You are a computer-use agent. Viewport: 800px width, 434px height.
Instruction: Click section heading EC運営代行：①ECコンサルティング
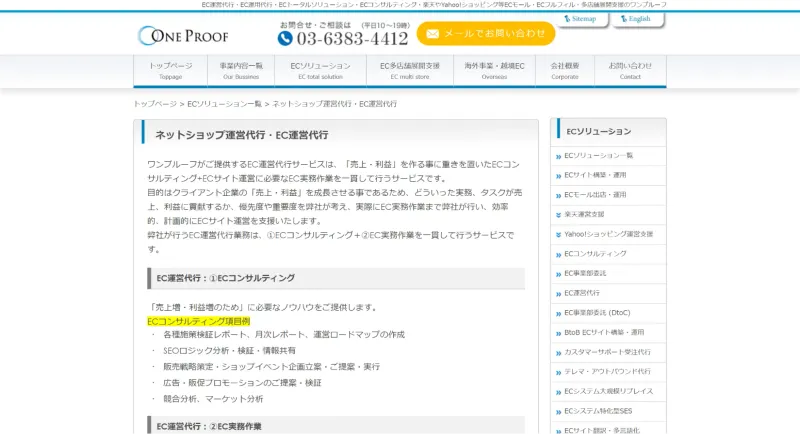tap(226, 278)
